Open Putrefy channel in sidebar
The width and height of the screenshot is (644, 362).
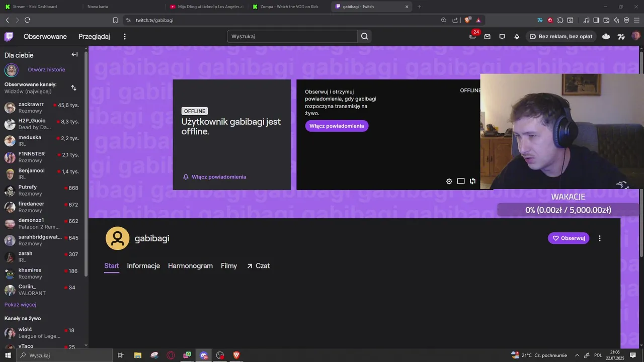[x=42, y=191]
